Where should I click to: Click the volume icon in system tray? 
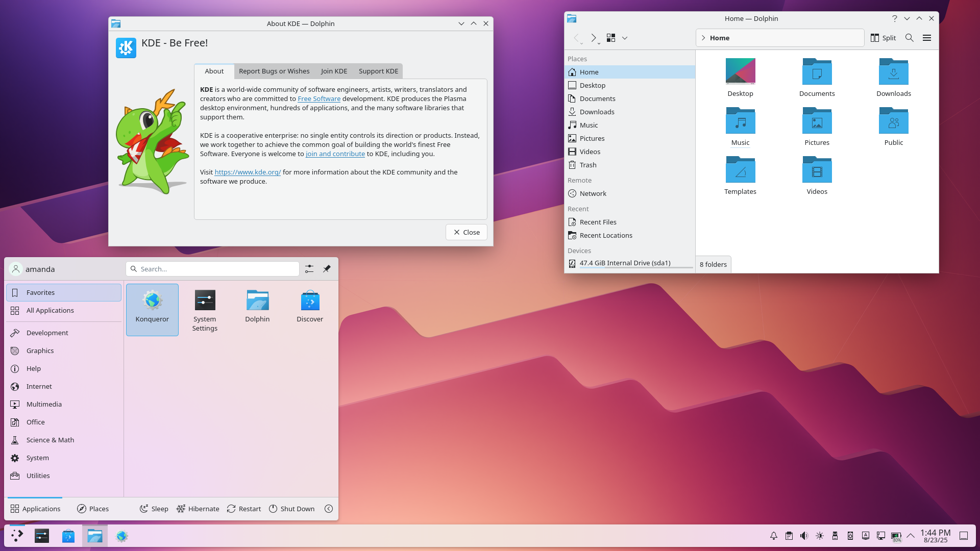804,536
